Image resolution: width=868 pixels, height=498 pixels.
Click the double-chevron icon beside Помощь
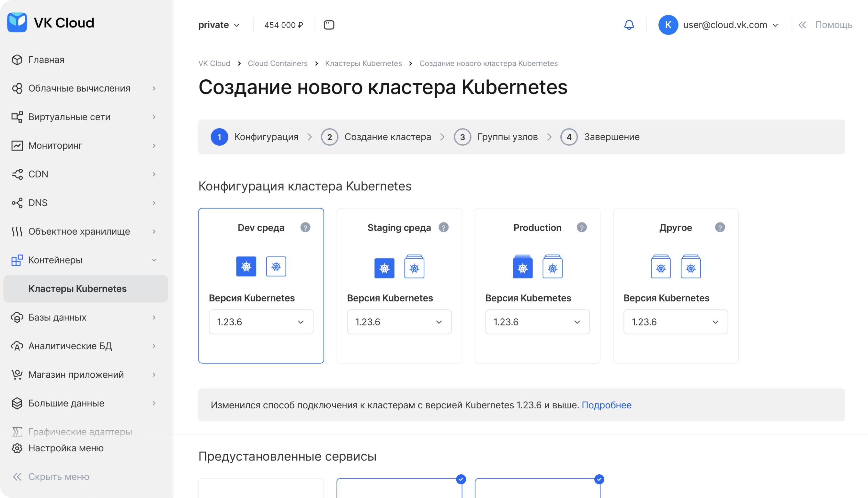802,25
